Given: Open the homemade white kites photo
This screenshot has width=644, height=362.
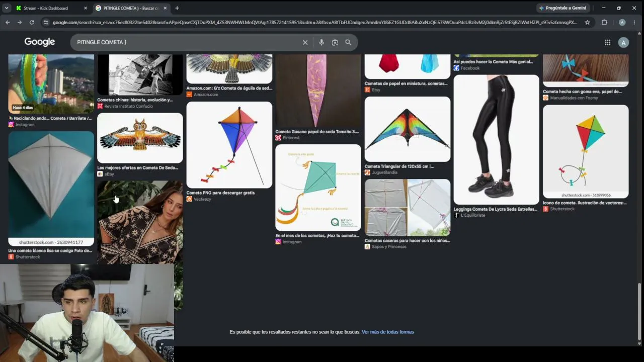Looking at the screenshot, I should [x=408, y=208].
